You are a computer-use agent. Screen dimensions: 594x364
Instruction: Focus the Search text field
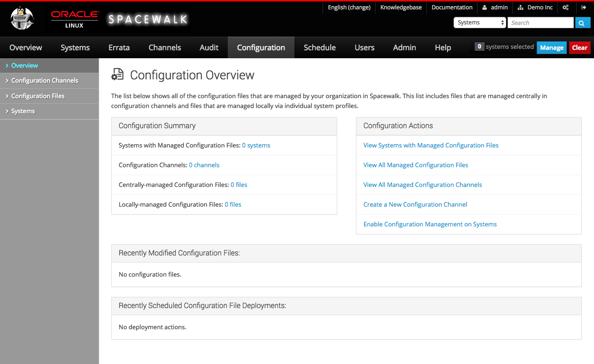(x=540, y=23)
